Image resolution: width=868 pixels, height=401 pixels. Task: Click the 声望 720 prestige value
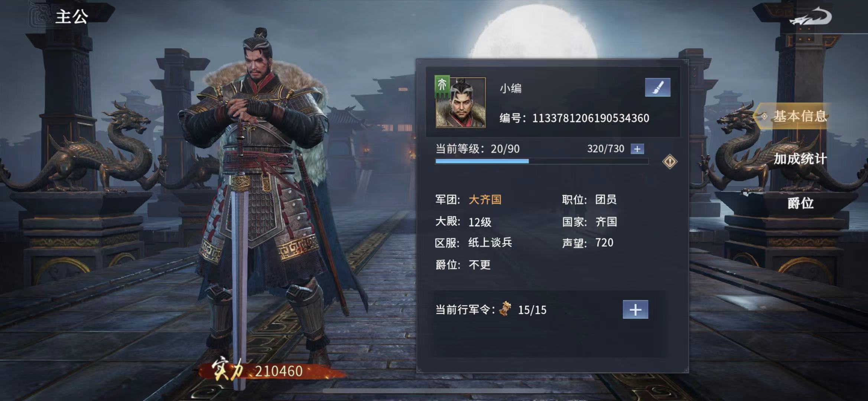[x=604, y=242]
